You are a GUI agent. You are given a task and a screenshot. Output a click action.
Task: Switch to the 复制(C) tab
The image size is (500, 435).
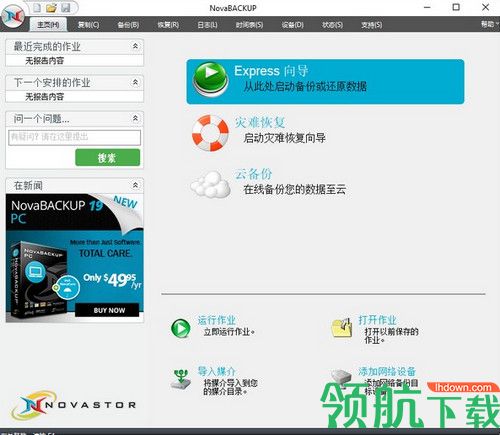[x=88, y=25]
